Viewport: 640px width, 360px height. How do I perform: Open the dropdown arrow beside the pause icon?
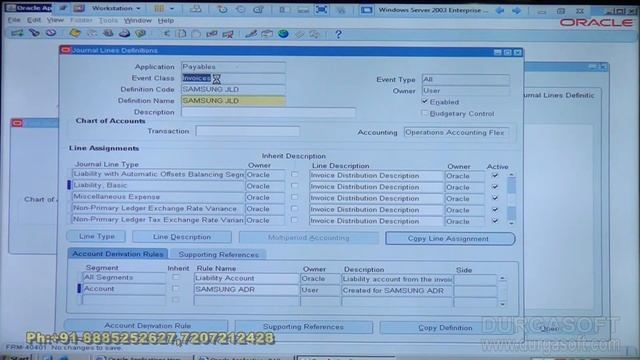[x=172, y=8]
